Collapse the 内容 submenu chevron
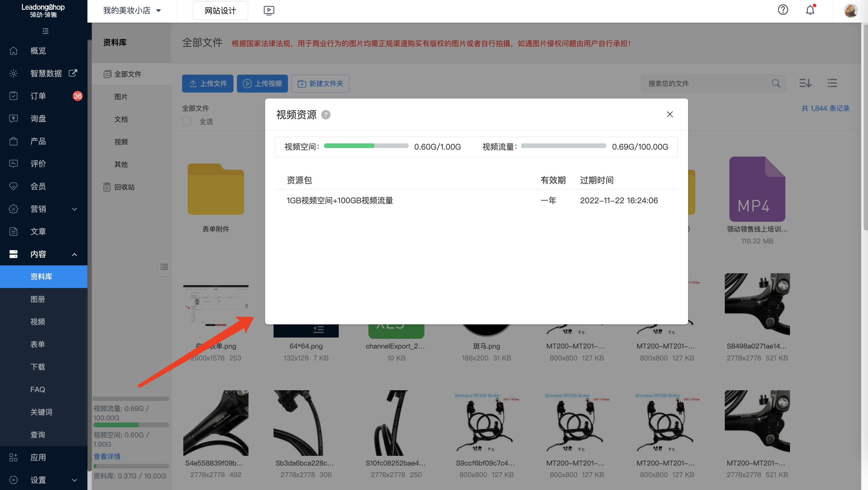Screen dimensions: 868x490 (x=74, y=254)
